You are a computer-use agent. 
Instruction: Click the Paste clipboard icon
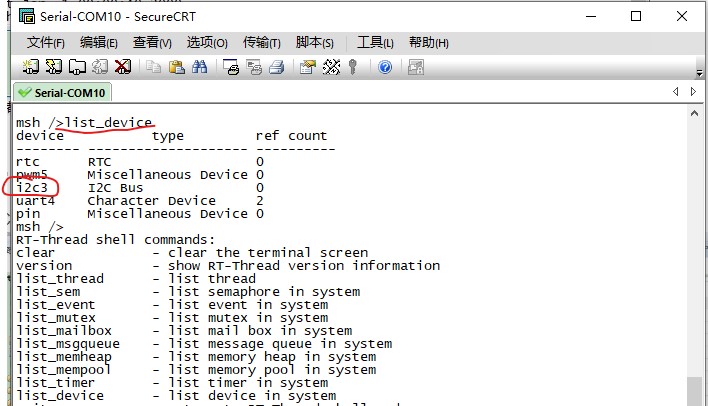click(177, 67)
